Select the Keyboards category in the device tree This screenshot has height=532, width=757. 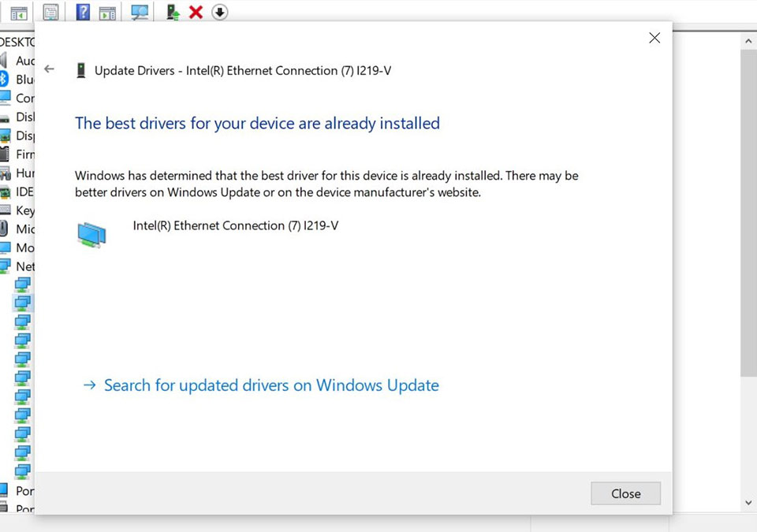17,210
